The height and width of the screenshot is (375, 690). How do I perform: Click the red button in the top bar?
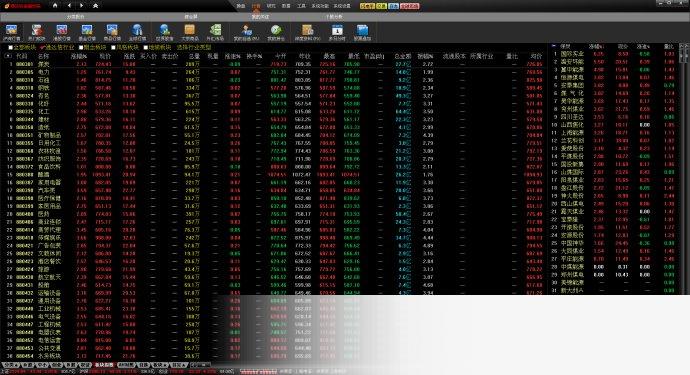coord(410,6)
